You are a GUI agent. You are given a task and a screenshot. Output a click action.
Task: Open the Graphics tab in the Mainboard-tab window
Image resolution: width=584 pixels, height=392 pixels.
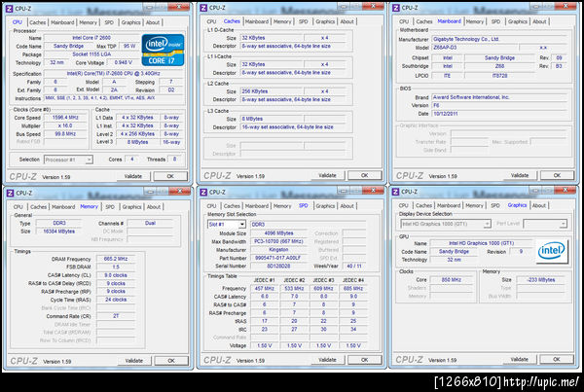(518, 21)
